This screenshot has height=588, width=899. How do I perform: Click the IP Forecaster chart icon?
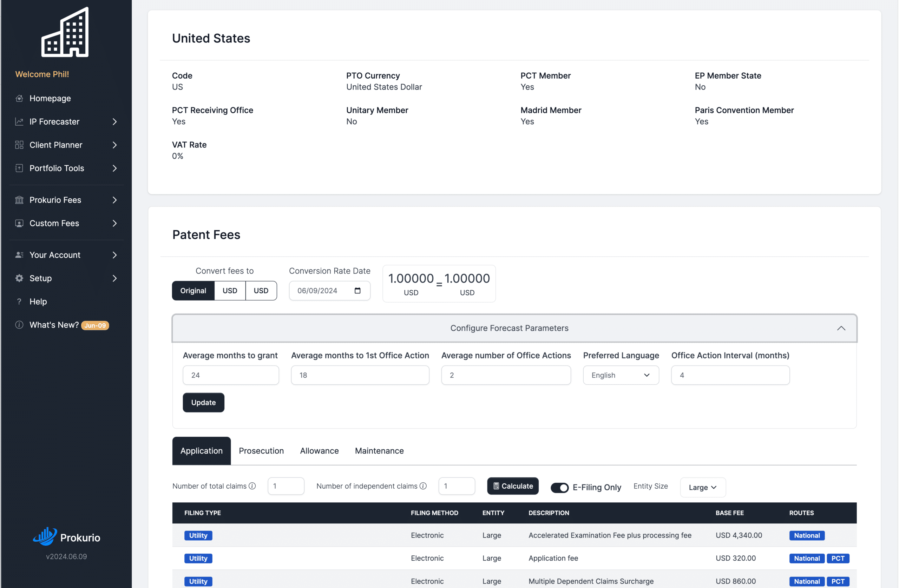[x=19, y=121]
